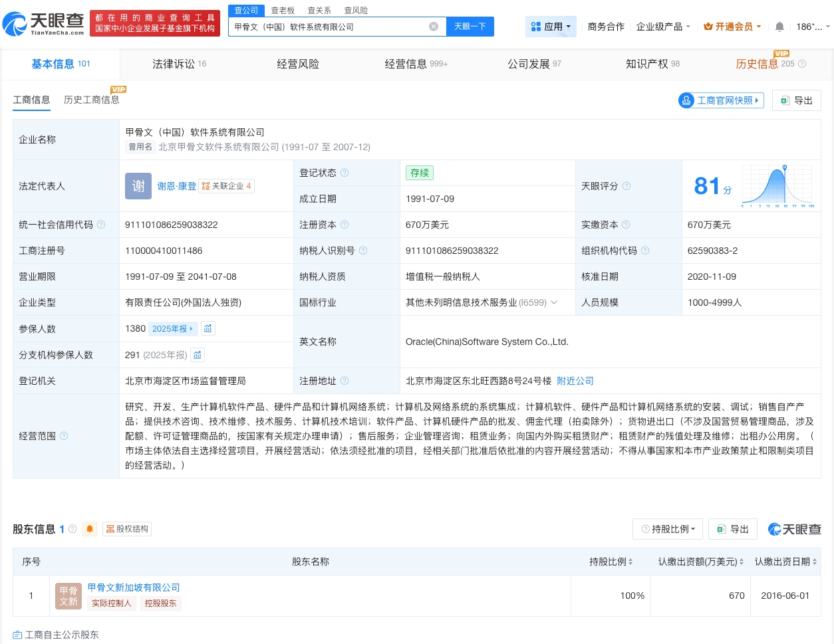
Task: Select the 查关系 search tab
Action: [319, 11]
